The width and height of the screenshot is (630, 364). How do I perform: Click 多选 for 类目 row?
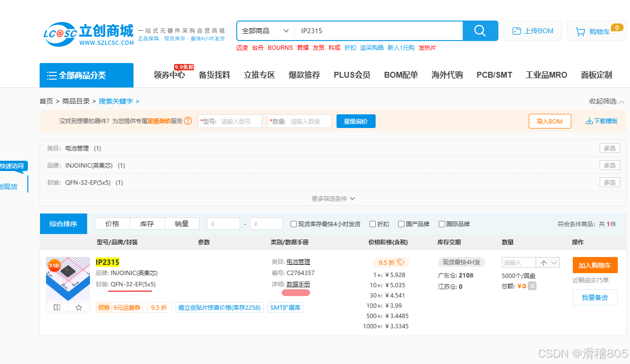(x=609, y=148)
